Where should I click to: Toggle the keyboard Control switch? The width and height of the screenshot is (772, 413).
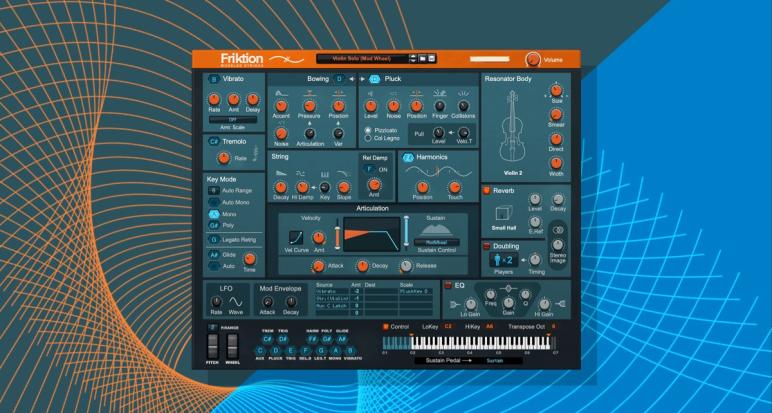pos(386,326)
